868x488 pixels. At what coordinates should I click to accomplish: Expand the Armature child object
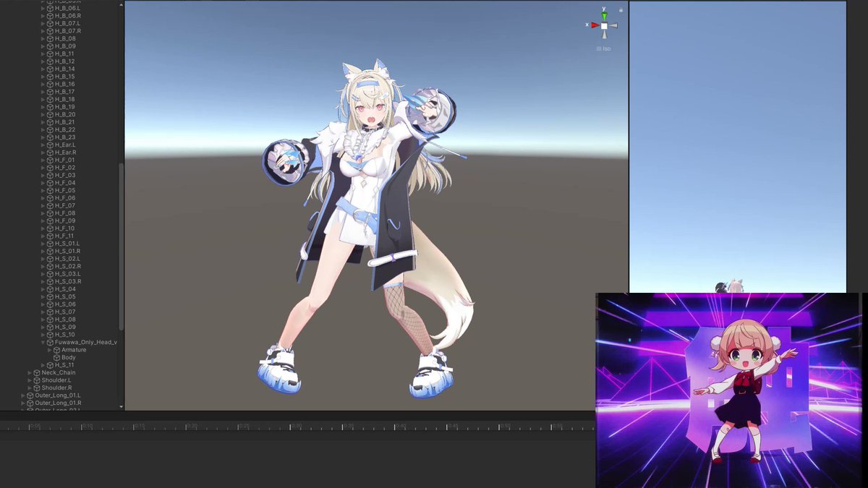(50, 350)
